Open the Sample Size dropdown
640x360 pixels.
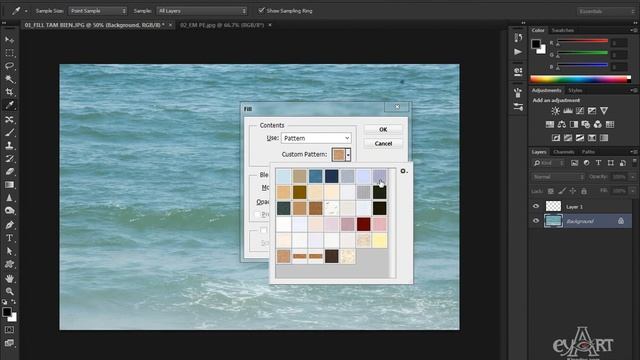(98, 11)
